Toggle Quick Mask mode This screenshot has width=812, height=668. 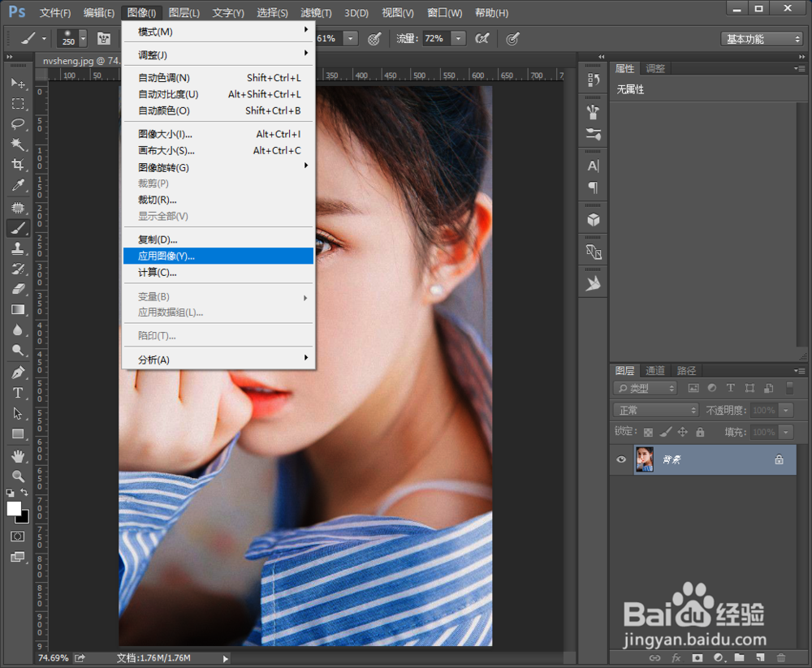click(x=18, y=537)
